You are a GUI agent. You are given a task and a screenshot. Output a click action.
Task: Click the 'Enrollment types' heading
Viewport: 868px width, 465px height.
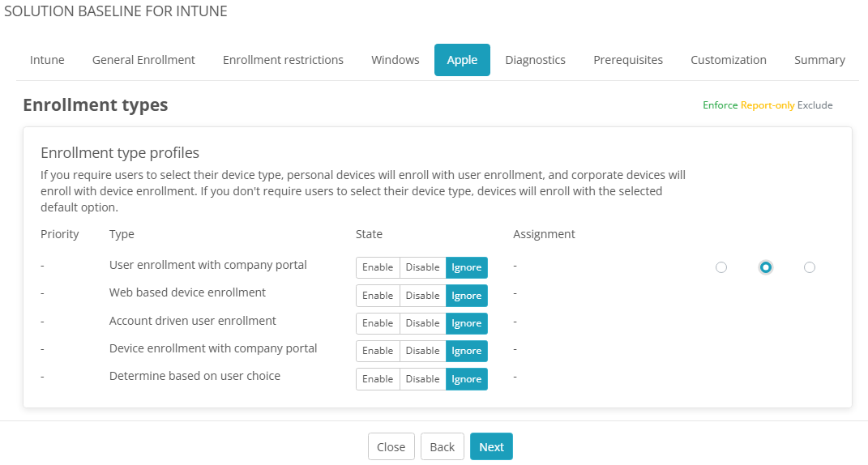pos(95,105)
